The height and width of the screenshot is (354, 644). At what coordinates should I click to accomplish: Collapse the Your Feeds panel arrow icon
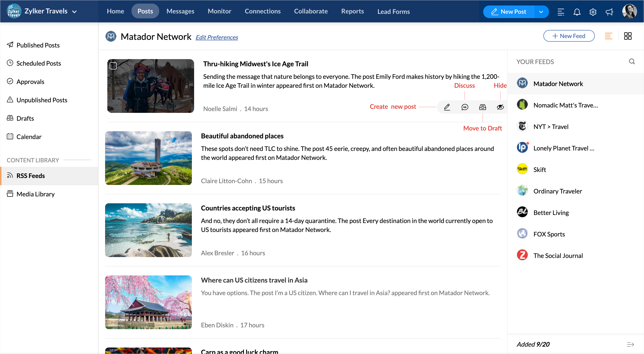point(630,345)
